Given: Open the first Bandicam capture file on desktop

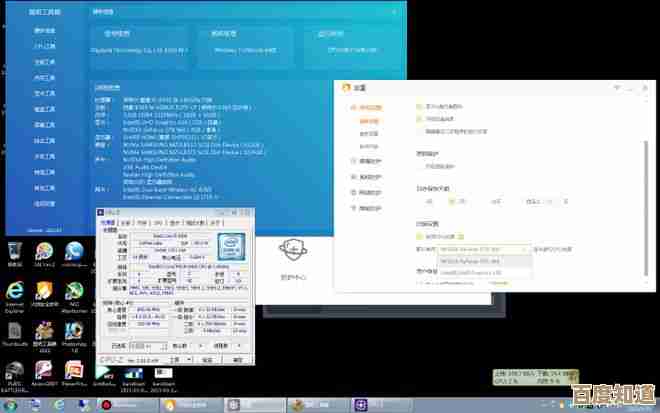Looking at the screenshot, I should [x=133, y=378].
